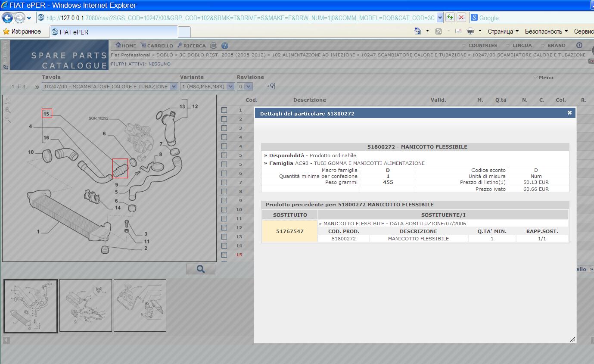Click the info icon right of BRAND
Image resolution: width=594 pixels, height=364 pixels.
pyautogui.click(x=579, y=45)
